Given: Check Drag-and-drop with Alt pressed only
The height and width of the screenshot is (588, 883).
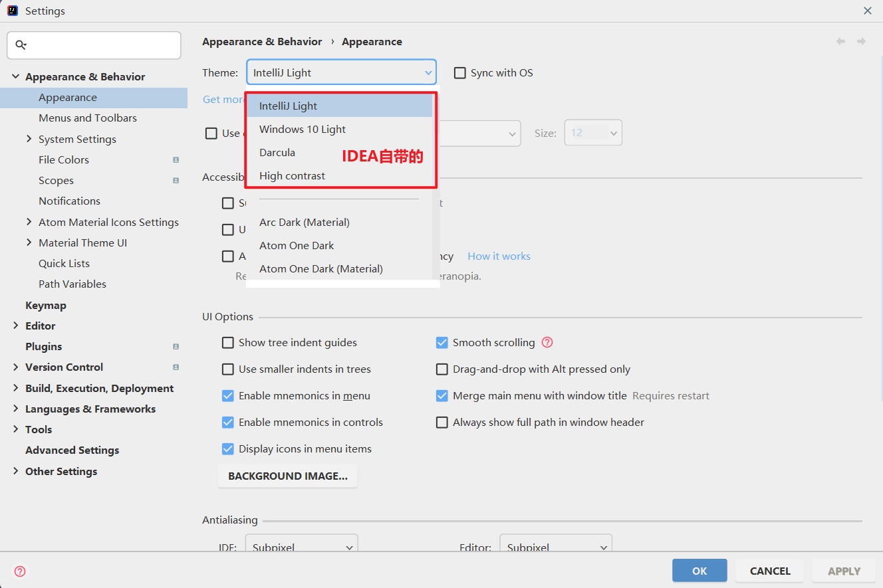Looking at the screenshot, I should pos(442,369).
